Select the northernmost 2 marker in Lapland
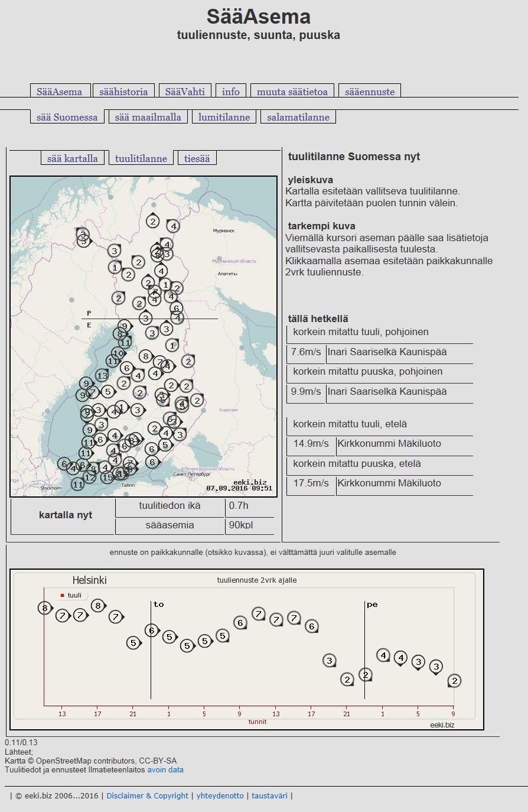528x812 pixels. pyautogui.click(x=152, y=221)
